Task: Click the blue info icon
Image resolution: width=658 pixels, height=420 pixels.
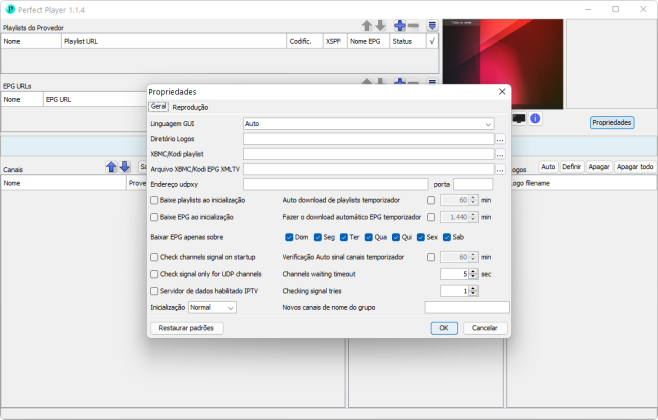Action: (535, 119)
